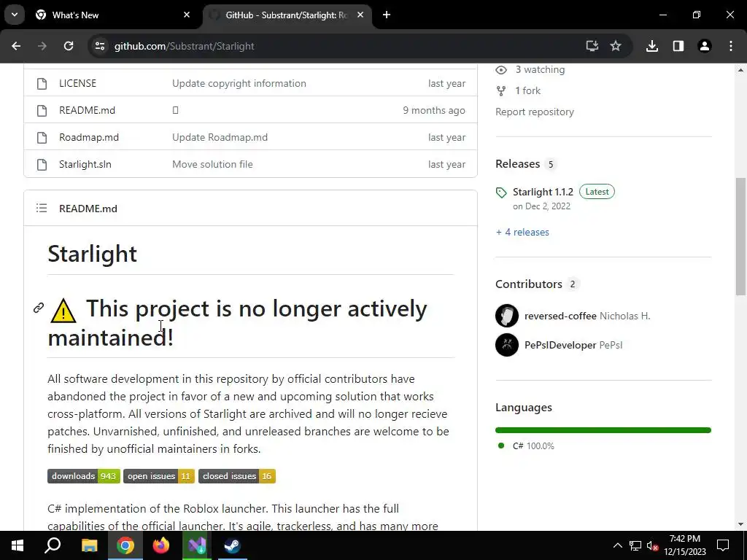The image size is (747, 560).
Task: Open Chrome three-dot menu
Action: tap(731, 46)
